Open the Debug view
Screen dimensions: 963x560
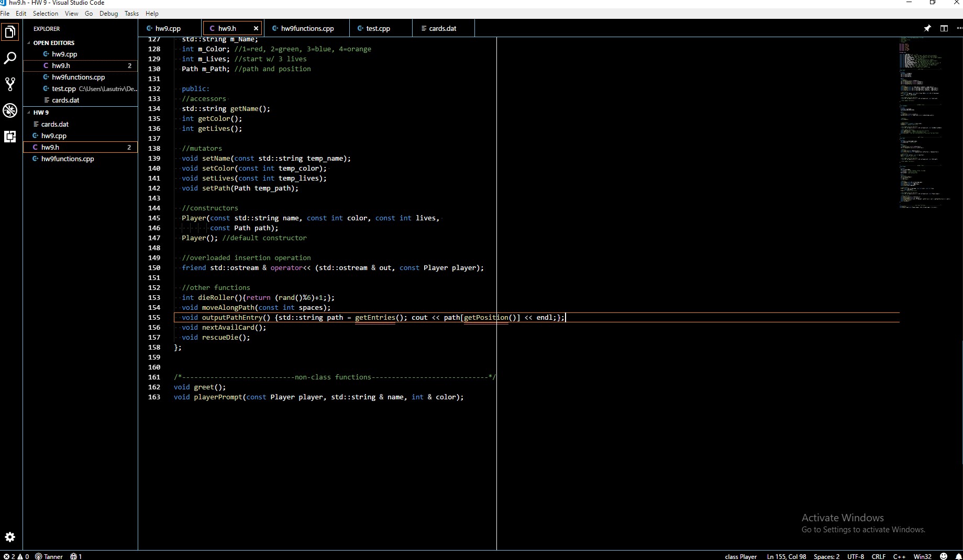(10, 110)
